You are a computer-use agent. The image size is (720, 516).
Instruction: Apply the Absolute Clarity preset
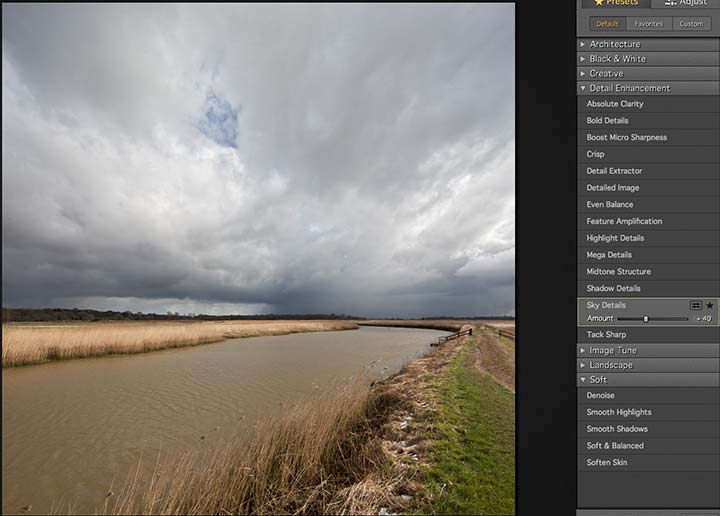[648, 104]
